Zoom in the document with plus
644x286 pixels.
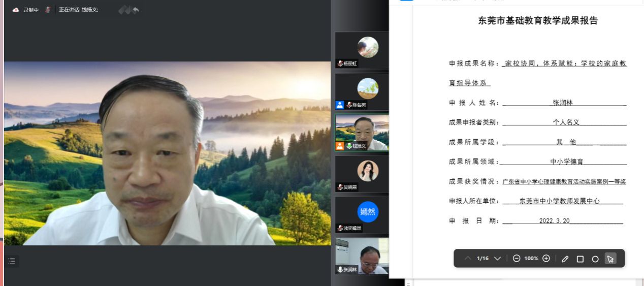(546, 259)
